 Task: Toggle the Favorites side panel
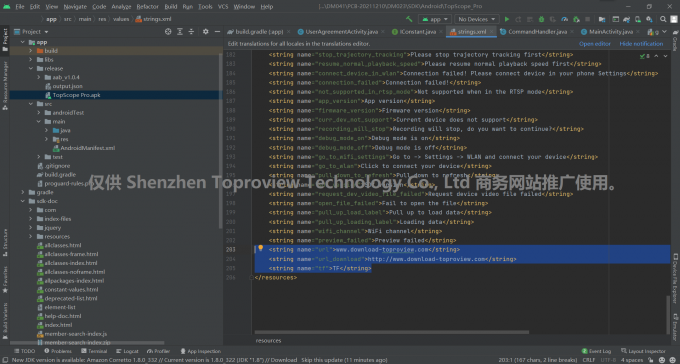point(5,280)
